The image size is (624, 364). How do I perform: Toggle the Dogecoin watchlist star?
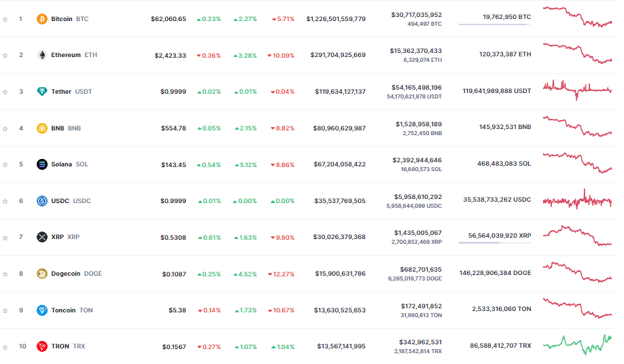[5, 274]
